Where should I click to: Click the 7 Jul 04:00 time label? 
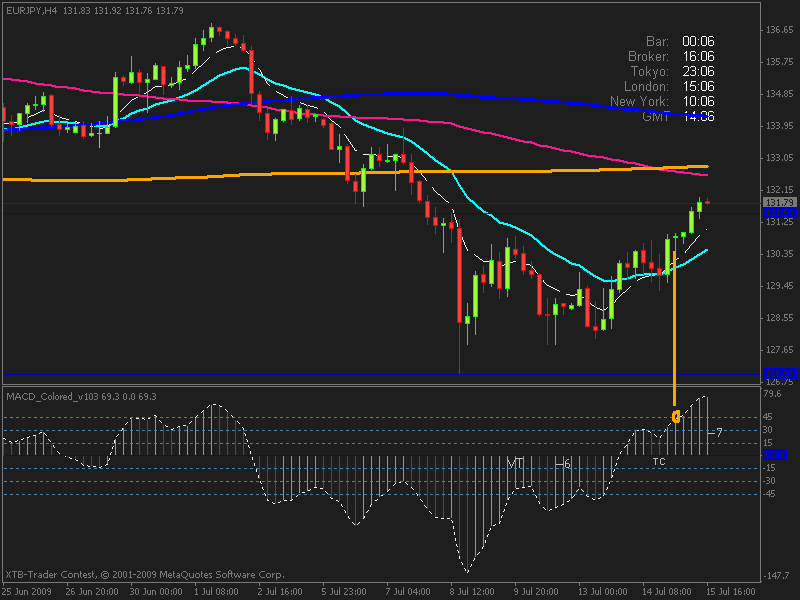pyautogui.click(x=408, y=592)
